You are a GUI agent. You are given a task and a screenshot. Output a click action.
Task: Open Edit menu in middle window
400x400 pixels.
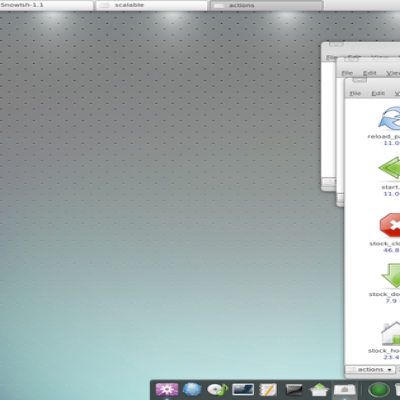(x=369, y=73)
